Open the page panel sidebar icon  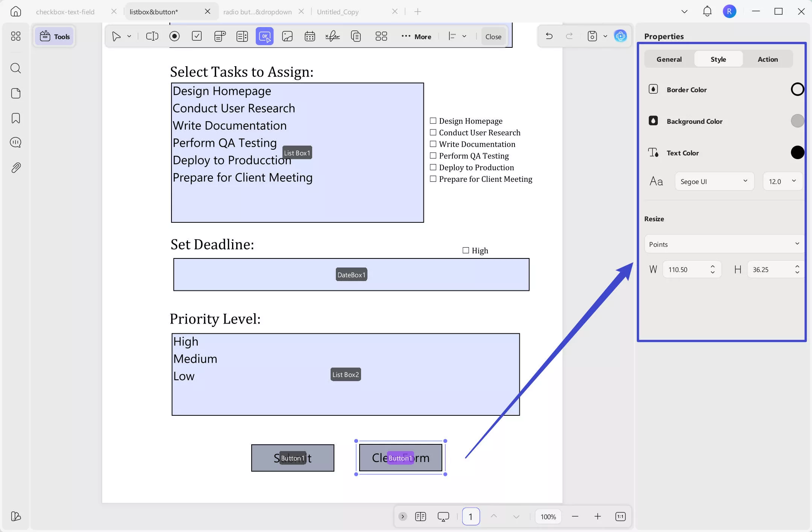15,93
